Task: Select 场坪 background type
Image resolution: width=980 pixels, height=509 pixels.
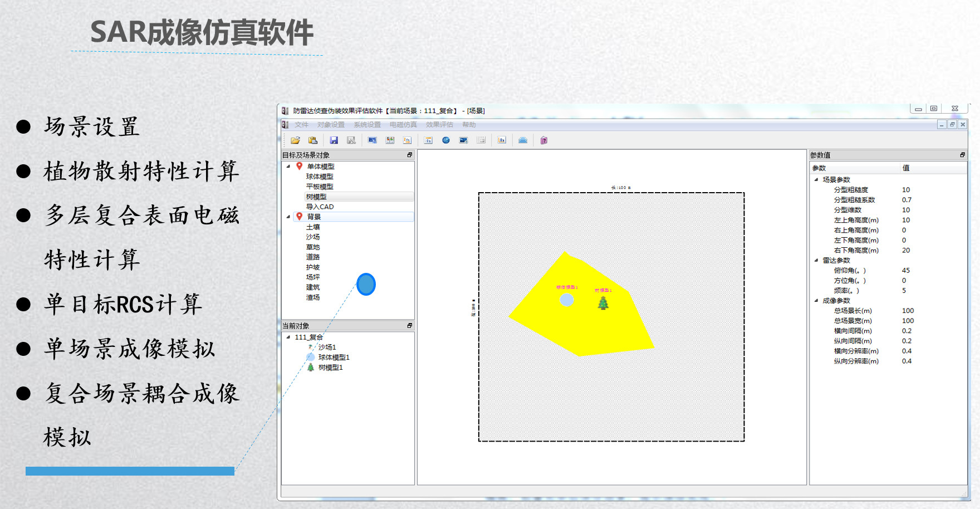Action: point(313,277)
